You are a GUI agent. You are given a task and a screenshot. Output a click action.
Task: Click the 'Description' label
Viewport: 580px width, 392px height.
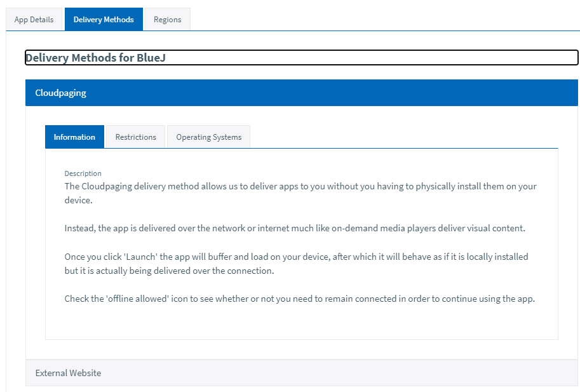83,173
